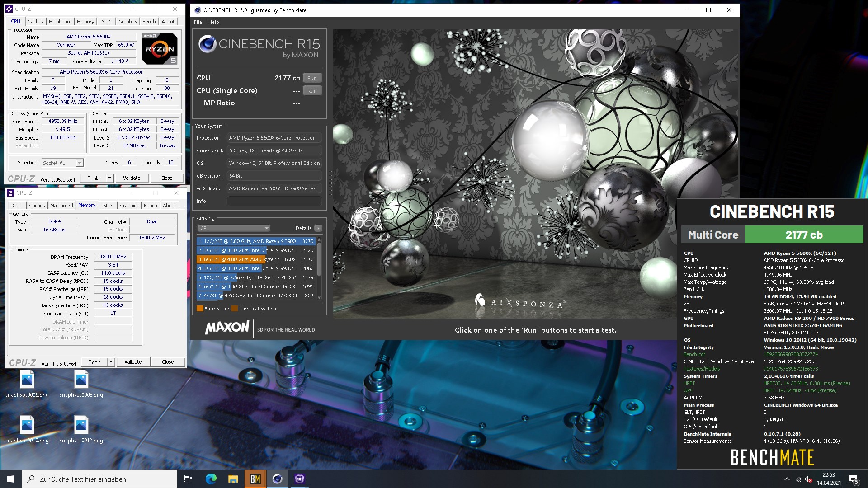The width and height of the screenshot is (868, 488).
Task: Switch to CPU tab in Memory CPU-Z window
Action: [x=17, y=206]
